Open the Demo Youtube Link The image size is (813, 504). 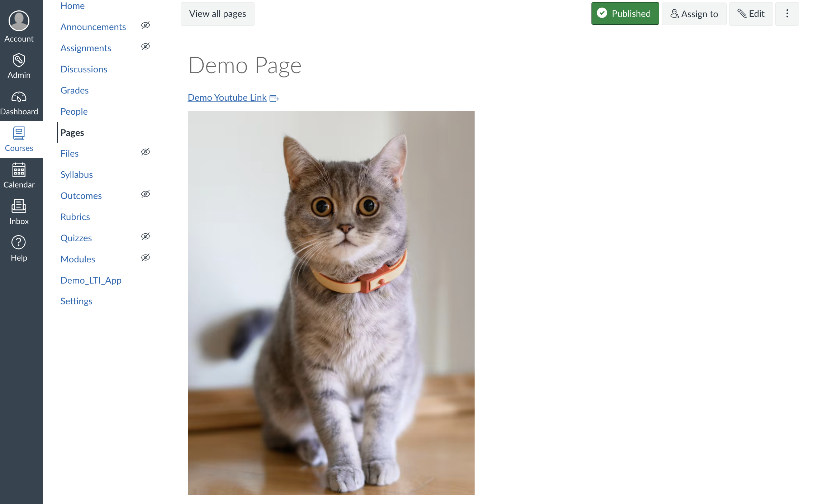pos(227,98)
